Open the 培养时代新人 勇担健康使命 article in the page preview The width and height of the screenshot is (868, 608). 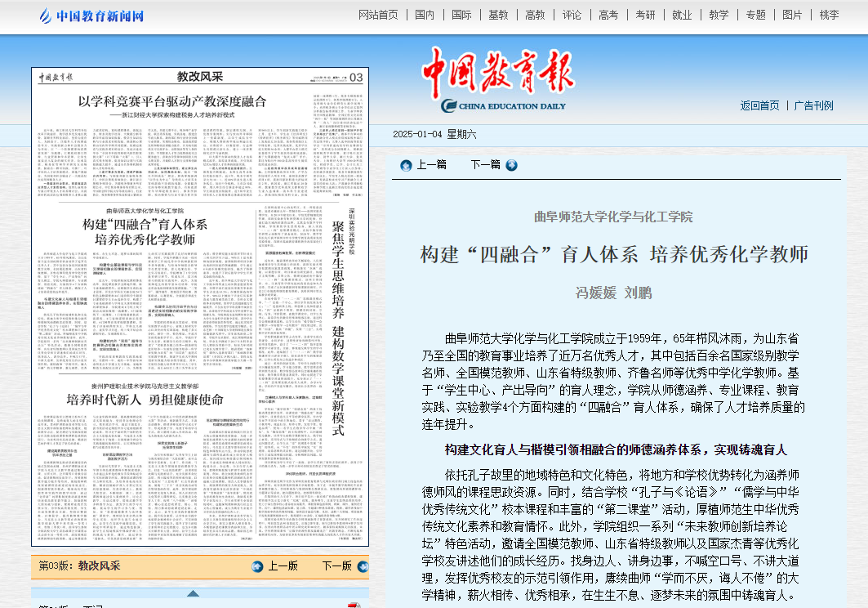point(145,400)
